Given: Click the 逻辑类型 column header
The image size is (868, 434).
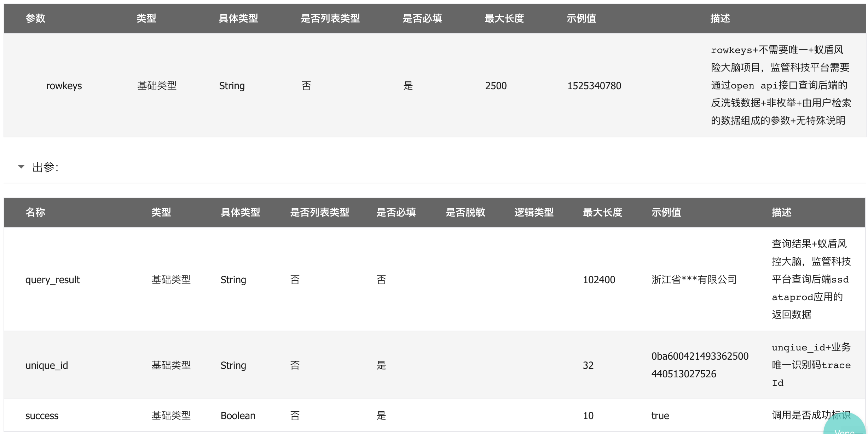Looking at the screenshot, I should click(x=534, y=212).
